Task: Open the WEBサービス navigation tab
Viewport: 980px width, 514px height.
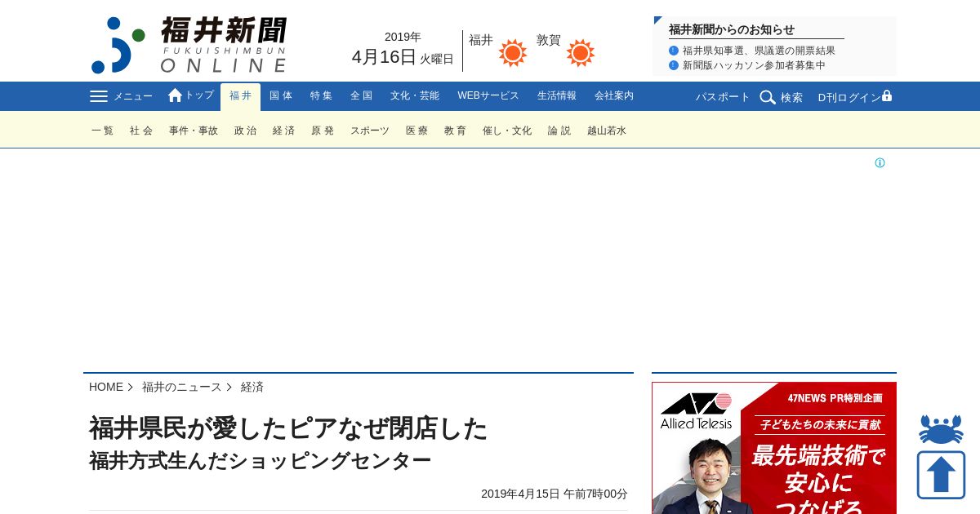Action: click(x=488, y=95)
